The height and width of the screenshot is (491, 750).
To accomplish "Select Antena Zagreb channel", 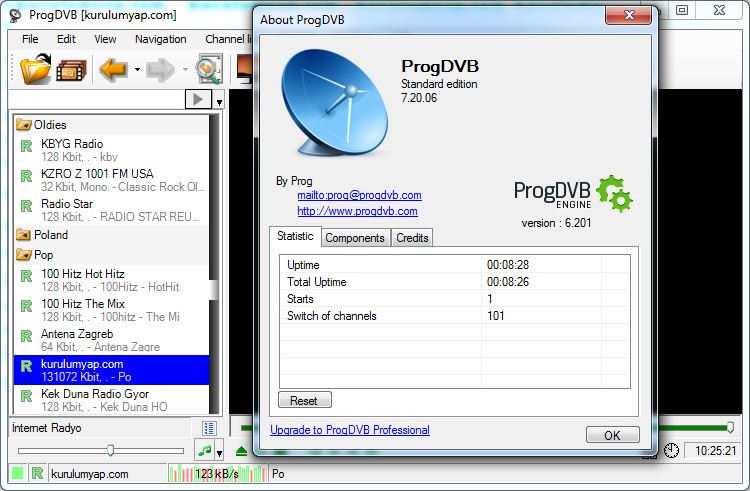I will [111, 340].
